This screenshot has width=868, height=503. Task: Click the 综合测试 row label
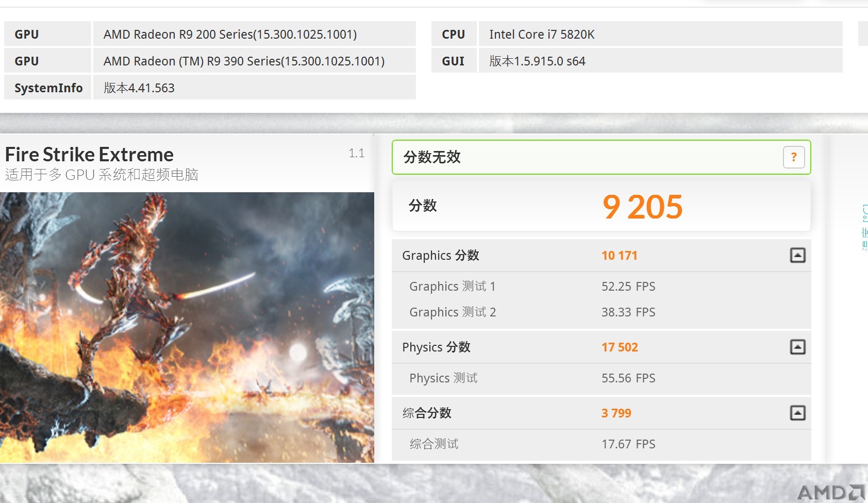(x=434, y=444)
